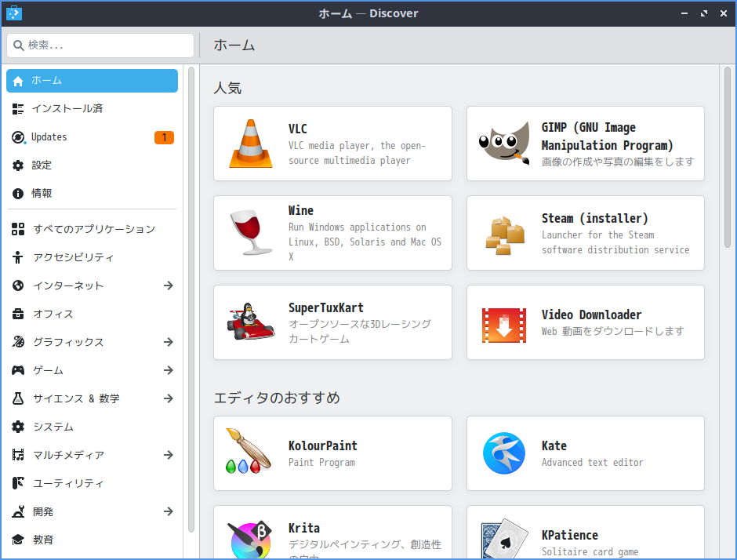Open the Kate title
This screenshot has width=737, height=560.
coord(554,445)
